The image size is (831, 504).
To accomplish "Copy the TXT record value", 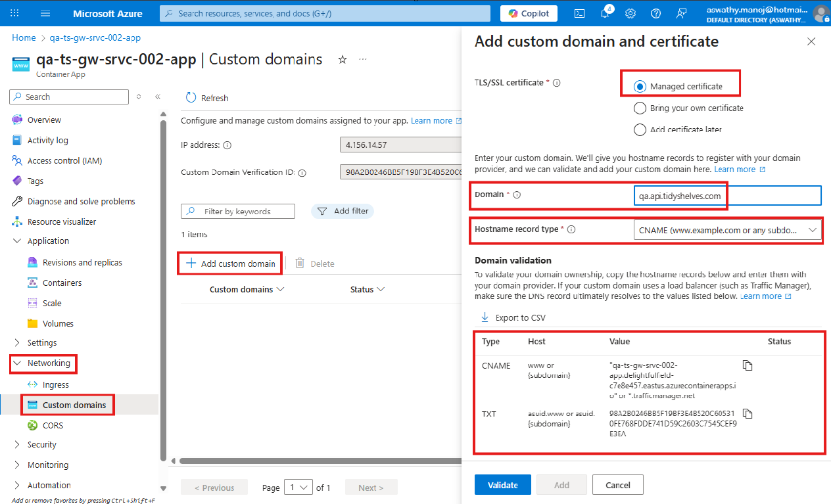I will point(747,414).
